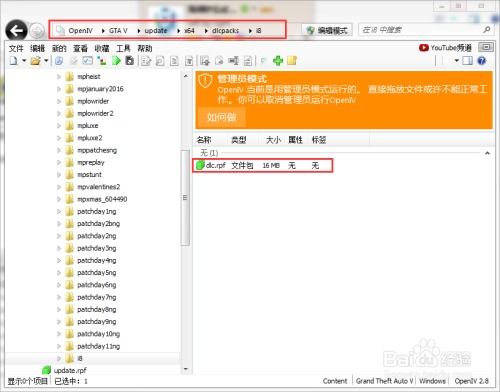Screen dimensions: 500x392
Task: Open the new file dropdown arrow
Action: pos(24,61)
